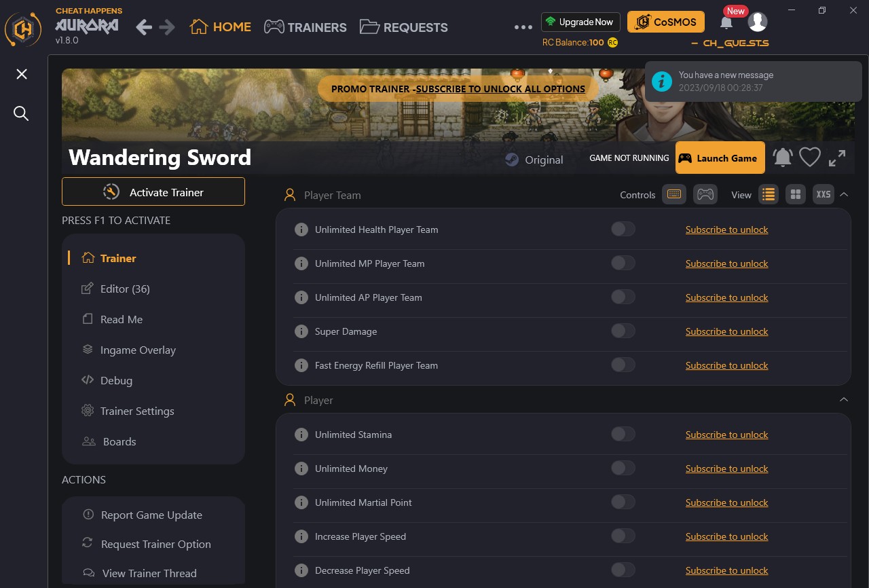Show info for Increase Player Speed
869x588 pixels.
click(301, 536)
